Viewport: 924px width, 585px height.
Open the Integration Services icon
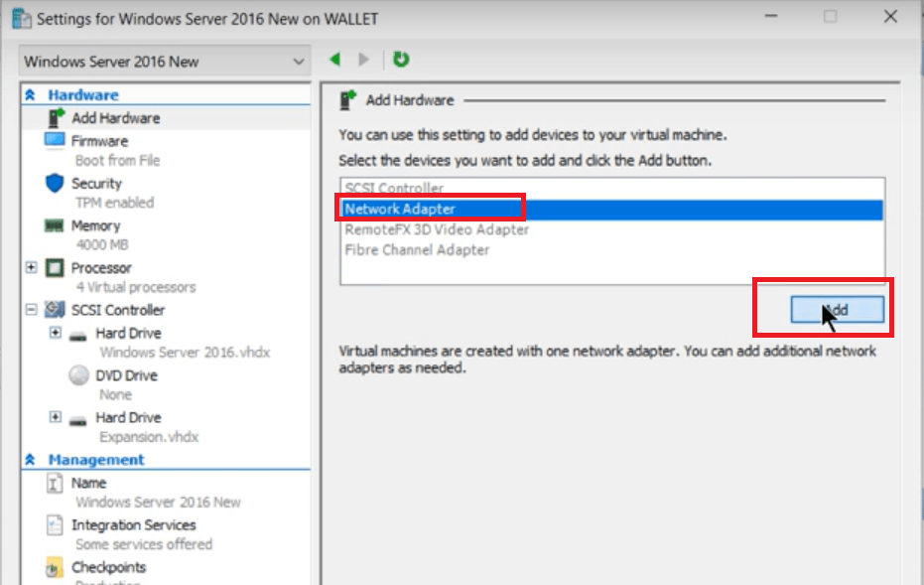pyautogui.click(x=55, y=525)
